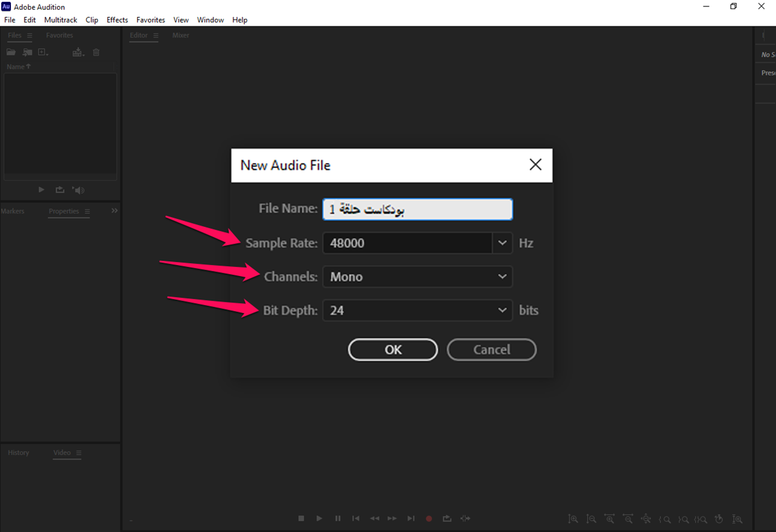This screenshot has width=776, height=532.
Task: Click the Adobe Audition app icon in title bar
Action: 6,6
